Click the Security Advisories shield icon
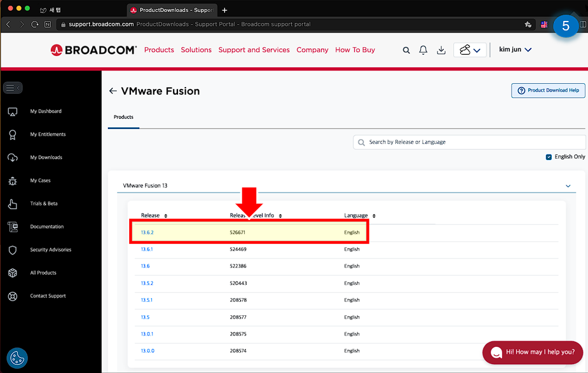Image resolution: width=588 pixels, height=373 pixels. [x=12, y=250]
